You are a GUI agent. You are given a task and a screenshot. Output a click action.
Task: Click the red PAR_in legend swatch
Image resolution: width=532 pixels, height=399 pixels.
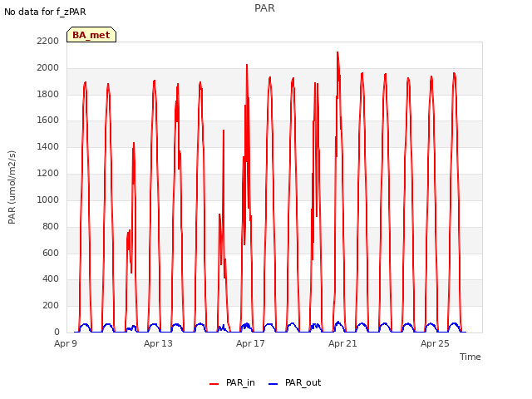click(214, 384)
